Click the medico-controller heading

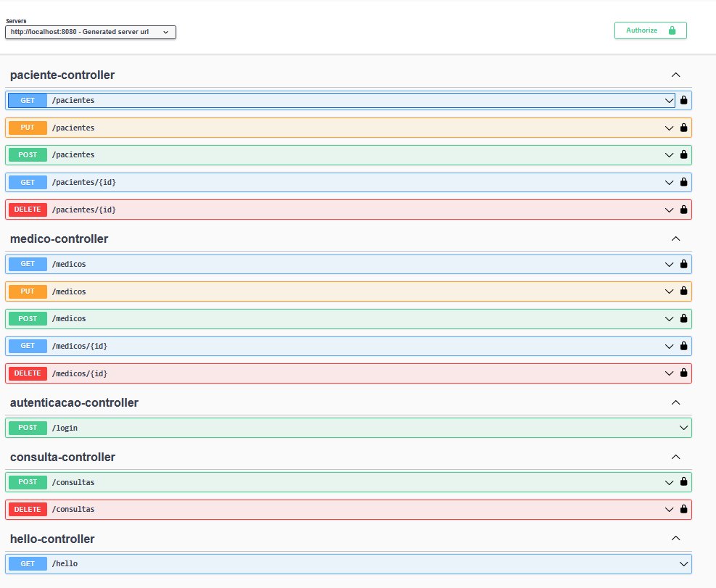click(x=59, y=239)
